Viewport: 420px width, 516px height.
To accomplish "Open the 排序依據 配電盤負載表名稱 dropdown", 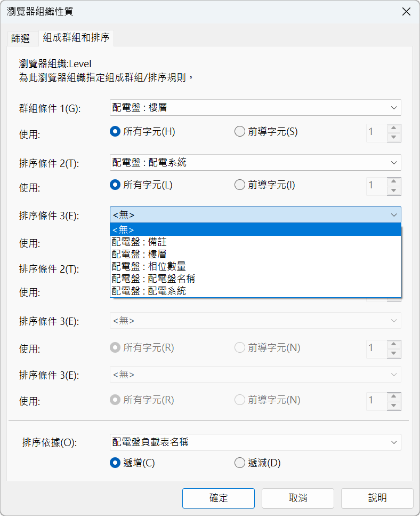I will 255,442.
